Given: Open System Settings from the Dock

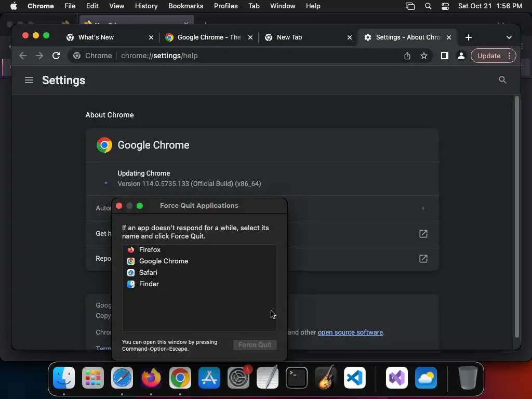Looking at the screenshot, I should coord(238,378).
